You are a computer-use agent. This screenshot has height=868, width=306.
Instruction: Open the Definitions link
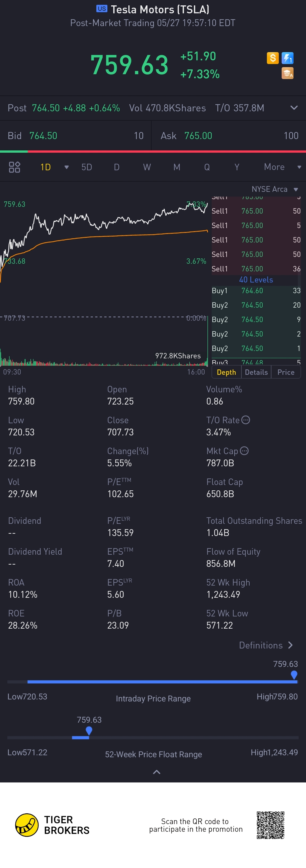click(x=266, y=645)
